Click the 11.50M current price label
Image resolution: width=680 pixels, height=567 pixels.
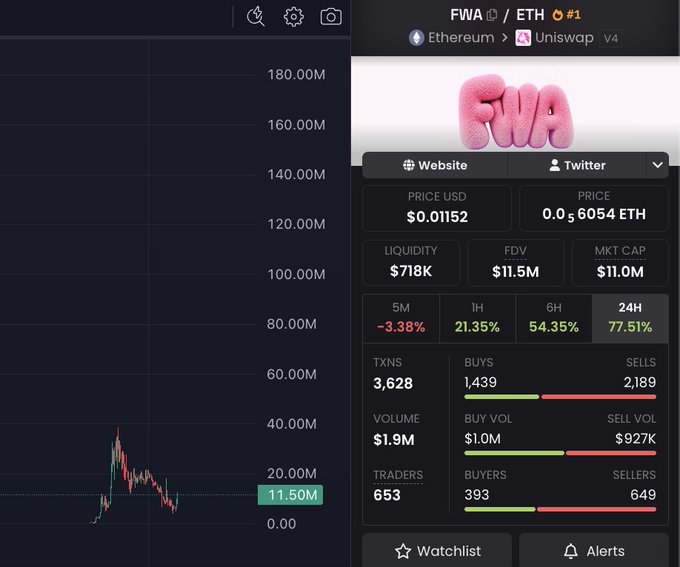tap(291, 495)
